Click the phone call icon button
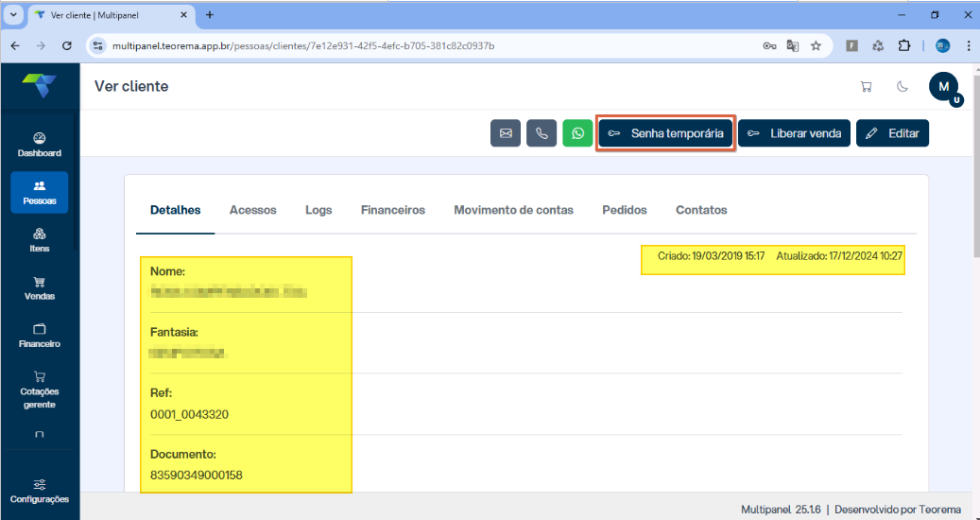This screenshot has width=980, height=520. pos(542,133)
